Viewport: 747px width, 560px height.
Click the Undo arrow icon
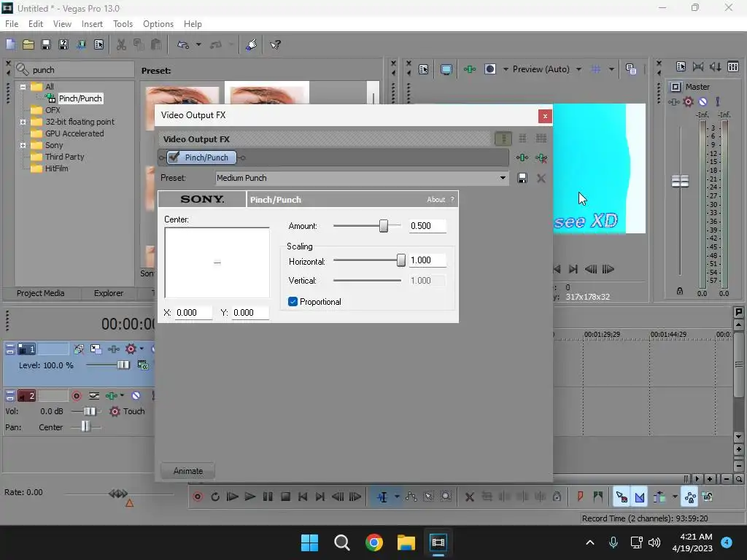[183, 44]
